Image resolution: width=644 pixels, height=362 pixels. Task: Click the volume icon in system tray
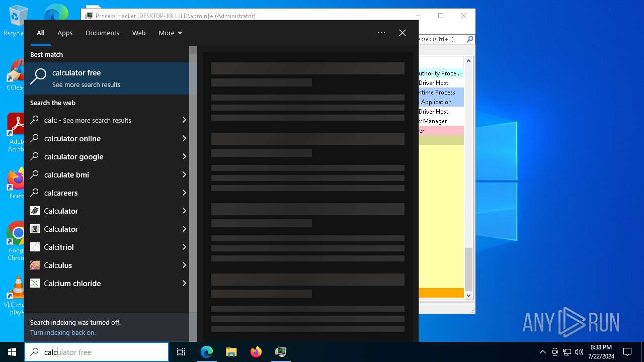(579, 352)
